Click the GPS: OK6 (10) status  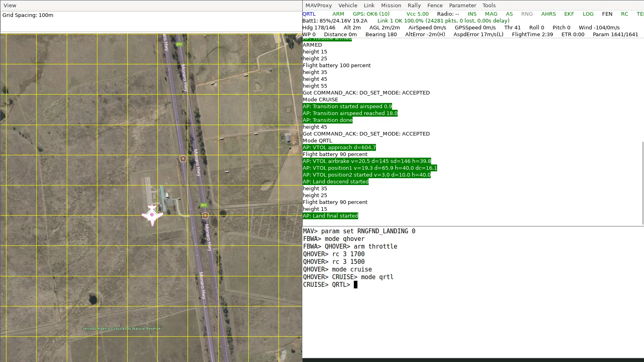(371, 14)
